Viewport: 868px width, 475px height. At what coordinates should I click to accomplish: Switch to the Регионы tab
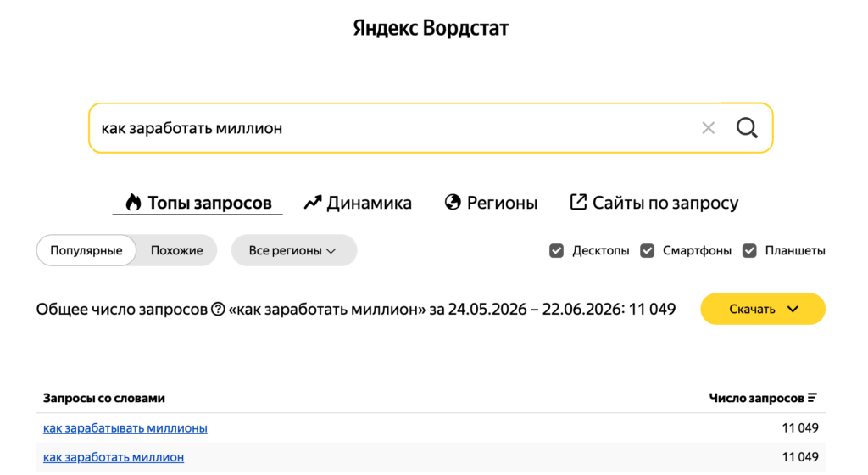click(x=491, y=203)
